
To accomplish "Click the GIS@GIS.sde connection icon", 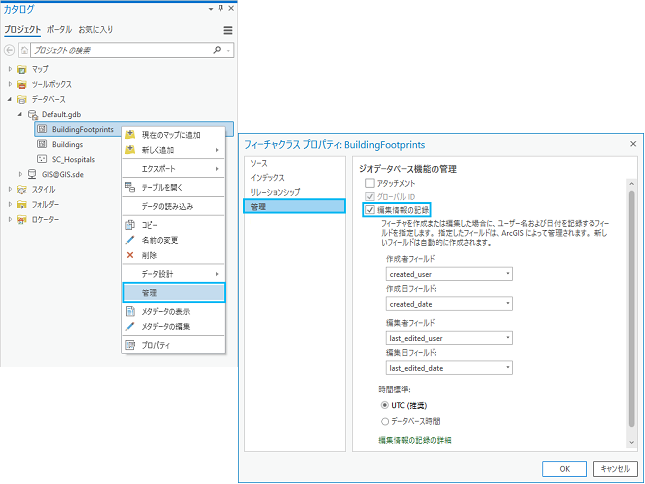I will pyautogui.click(x=32, y=174).
